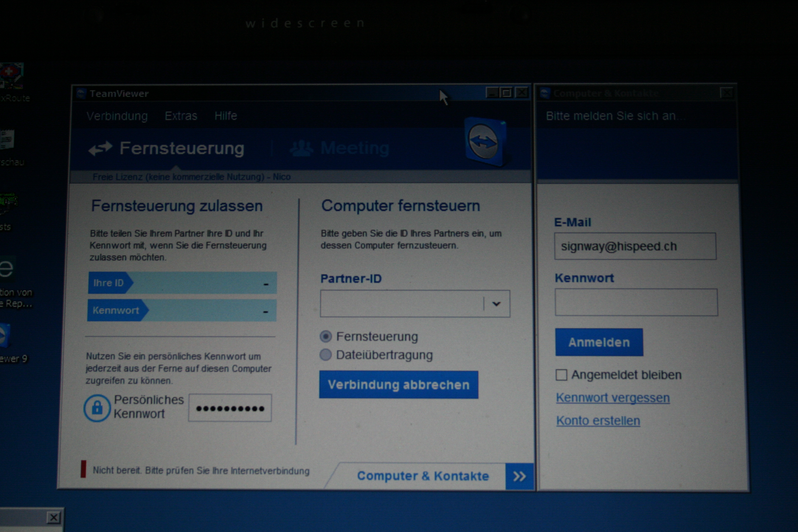Open the Extras menu

pos(181,116)
